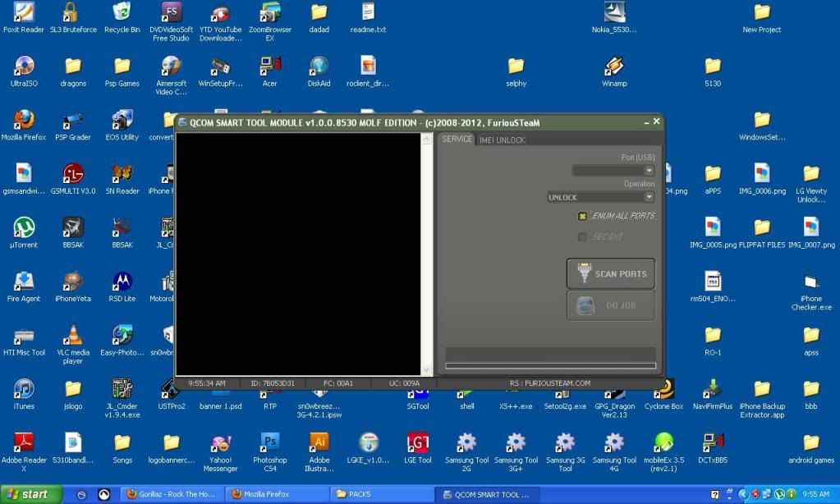Select the SERVICE tab
Image resolution: width=840 pixels, height=504 pixels.
pyautogui.click(x=457, y=140)
